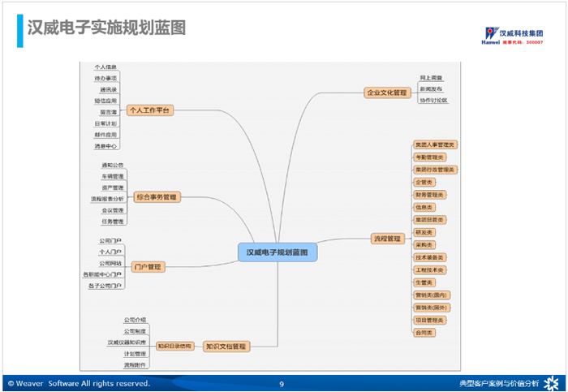
Task: Select the 营销类(国内) process node
Action: 432,295
